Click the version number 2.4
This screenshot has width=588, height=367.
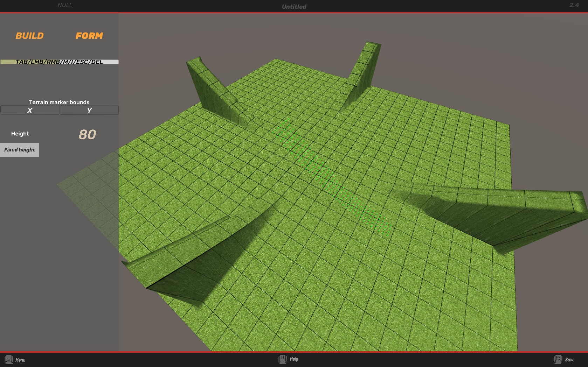[x=574, y=5]
